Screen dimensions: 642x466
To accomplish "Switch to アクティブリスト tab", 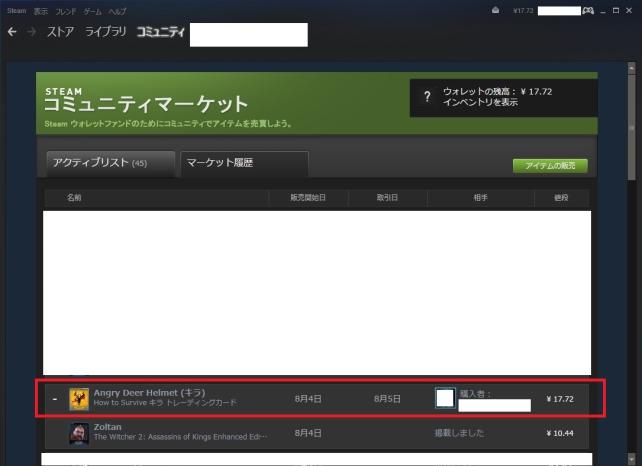I will [x=111, y=163].
